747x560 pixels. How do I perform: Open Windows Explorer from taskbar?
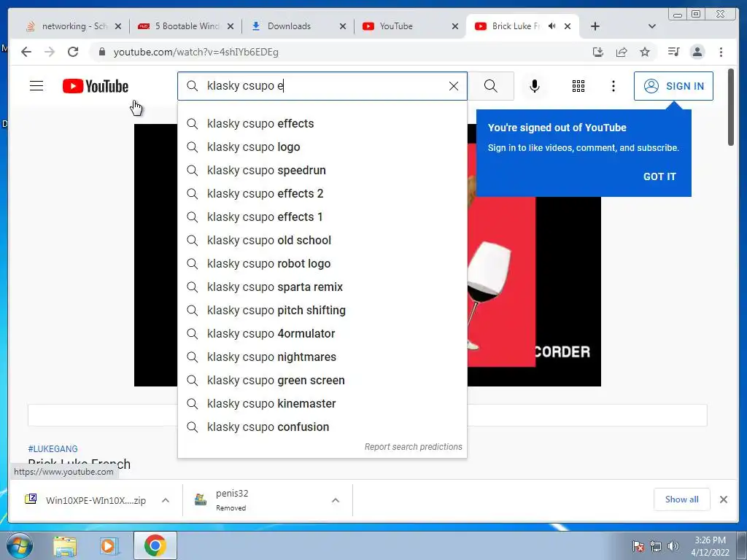click(65, 546)
